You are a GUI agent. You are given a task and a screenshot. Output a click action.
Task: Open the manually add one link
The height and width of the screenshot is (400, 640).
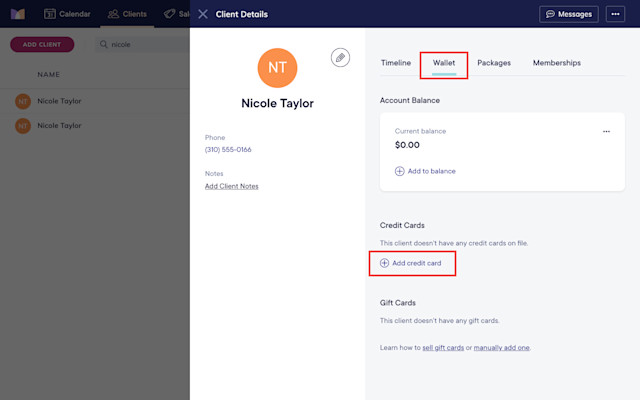[501, 348]
